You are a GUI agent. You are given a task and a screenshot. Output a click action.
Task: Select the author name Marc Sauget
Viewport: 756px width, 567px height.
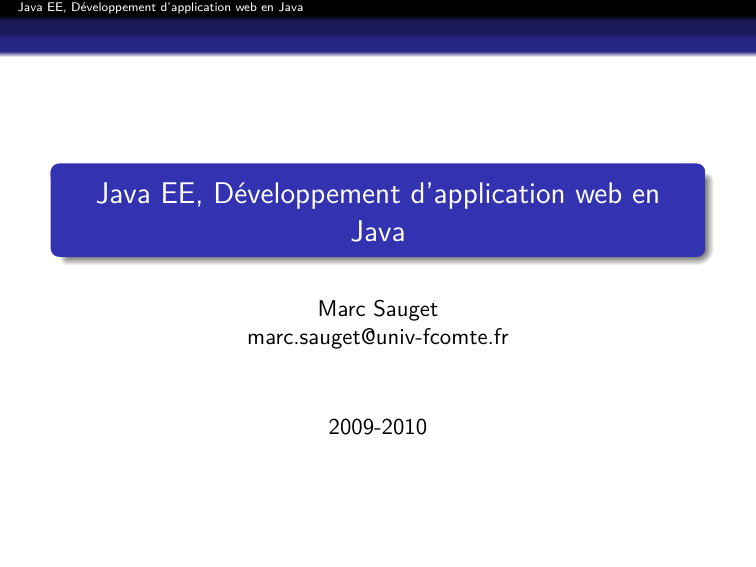pyautogui.click(x=377, y=310)
